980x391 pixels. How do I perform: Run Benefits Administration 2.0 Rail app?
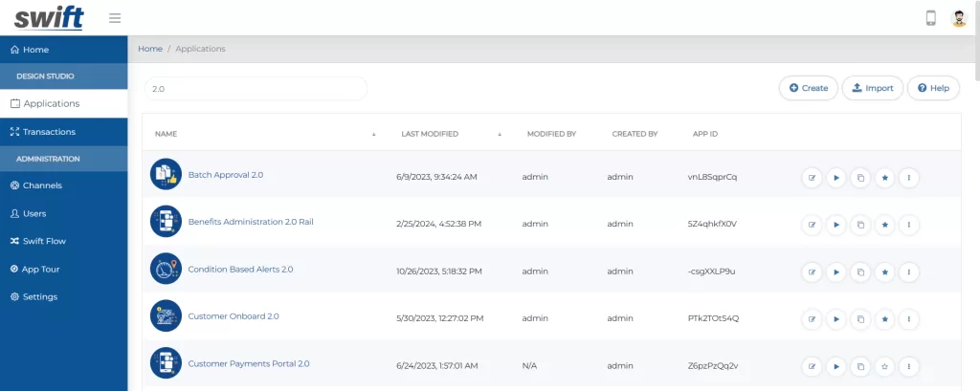[x=836, y=225]
